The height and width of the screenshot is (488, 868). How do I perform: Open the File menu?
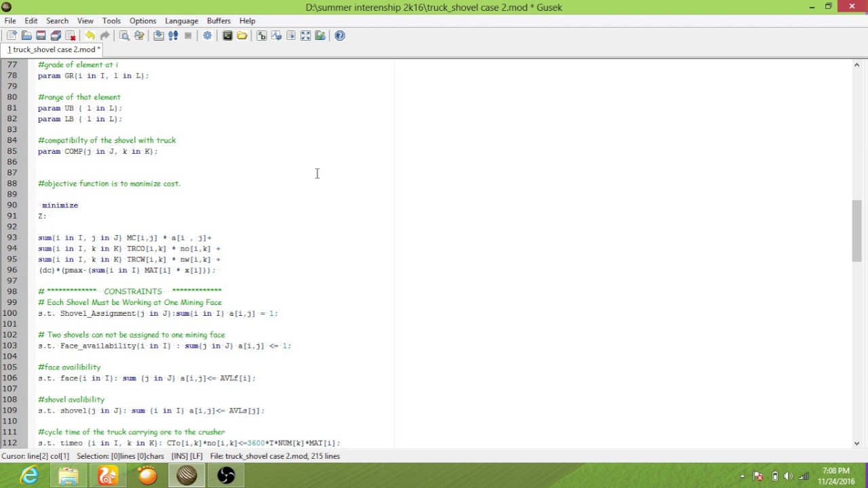pyautogui.click(x=10, y=21)
